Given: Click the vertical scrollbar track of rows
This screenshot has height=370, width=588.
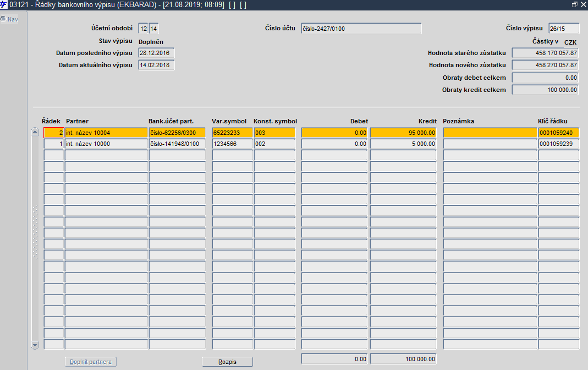Looking at the screenshot, I should point(35,238).
